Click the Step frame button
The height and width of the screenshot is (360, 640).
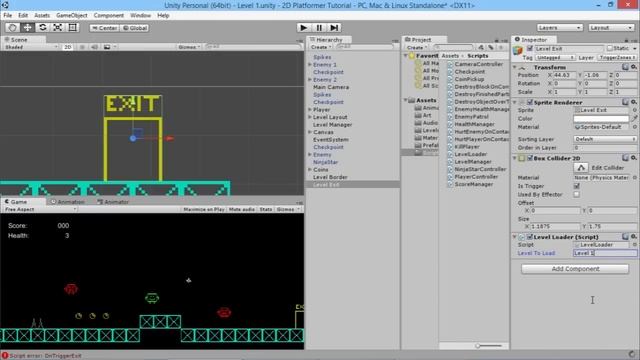pyautogui.click(x=334, y=27)
